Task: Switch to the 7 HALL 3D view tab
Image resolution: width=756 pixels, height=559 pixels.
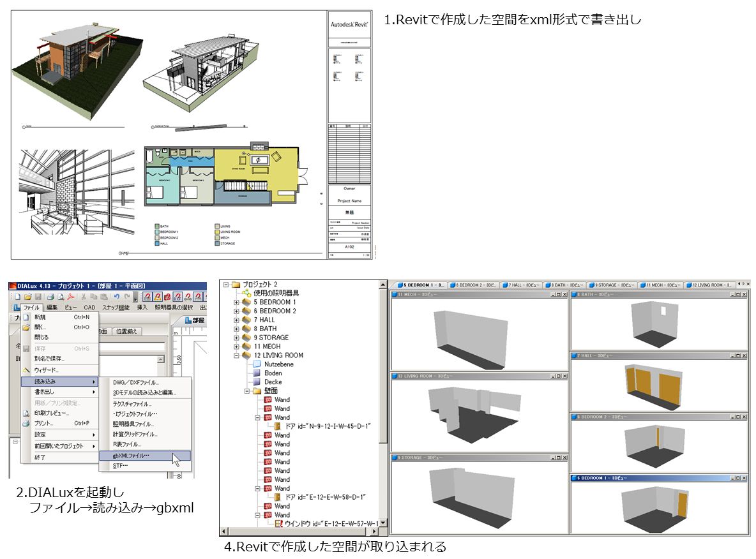Action: [x=521, y=285]
